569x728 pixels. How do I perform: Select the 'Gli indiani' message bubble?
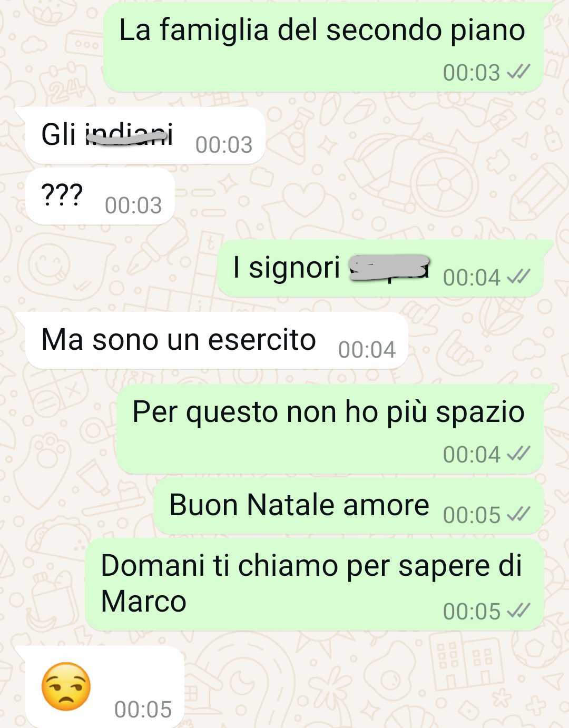(144, 135)
